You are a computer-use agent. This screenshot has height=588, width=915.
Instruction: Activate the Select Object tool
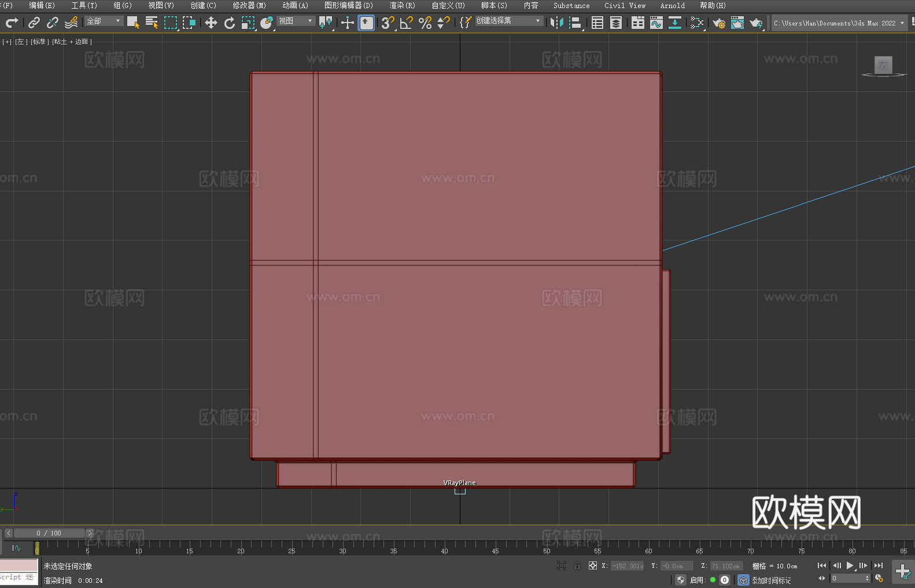tap(133, 23)
